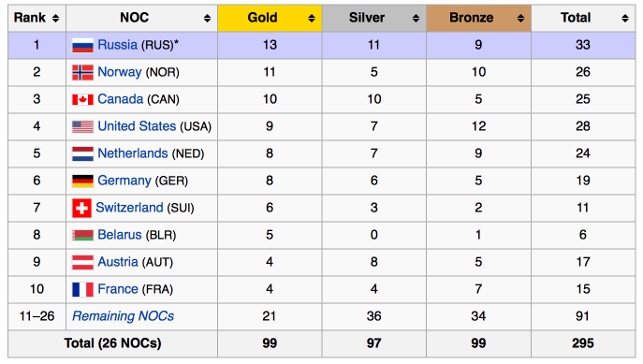Open the Germany link
Viewport: 643px width, 364px height.
click(124, 181)
